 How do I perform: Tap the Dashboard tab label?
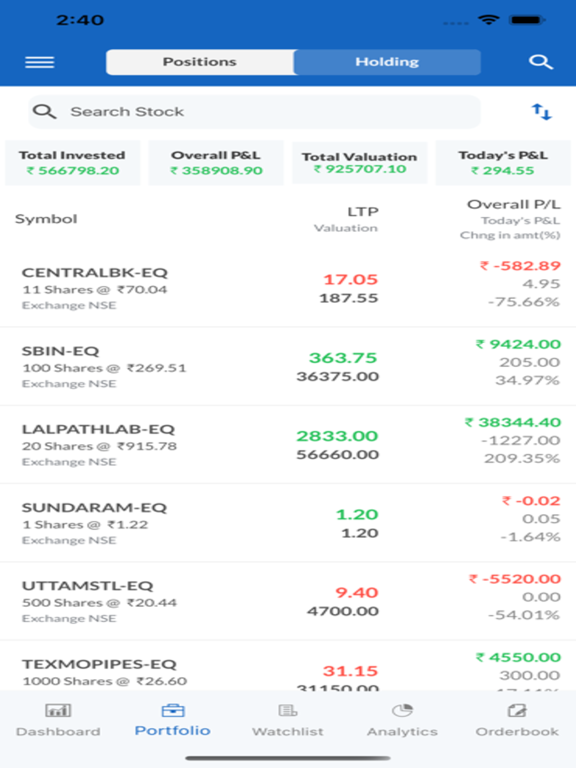click(58, 731)
